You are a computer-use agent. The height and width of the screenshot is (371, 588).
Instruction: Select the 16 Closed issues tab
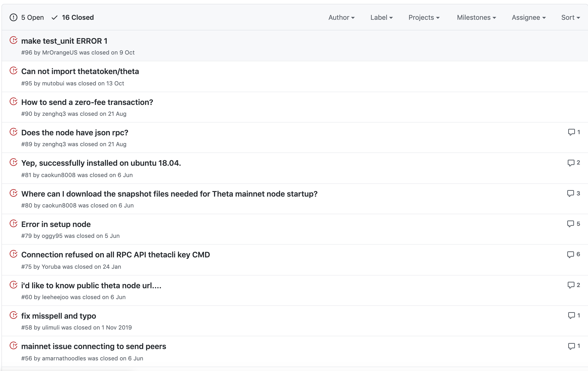[x=77, y=18]
